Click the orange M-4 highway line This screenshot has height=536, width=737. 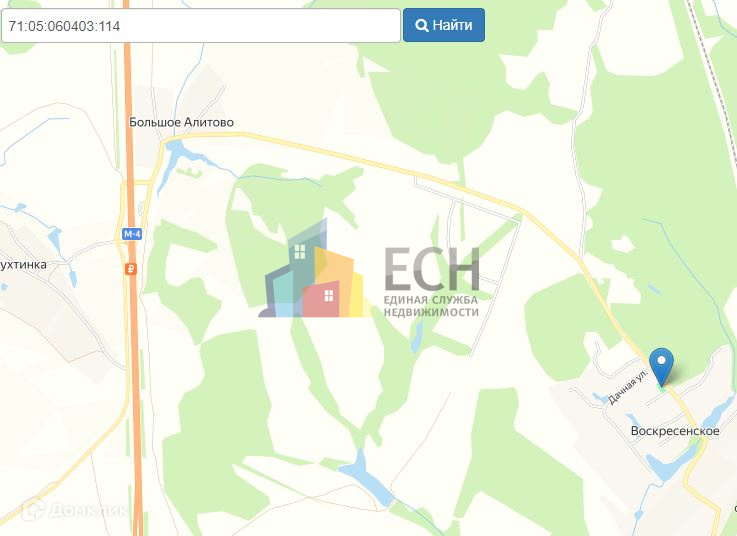tap(134, 329)
